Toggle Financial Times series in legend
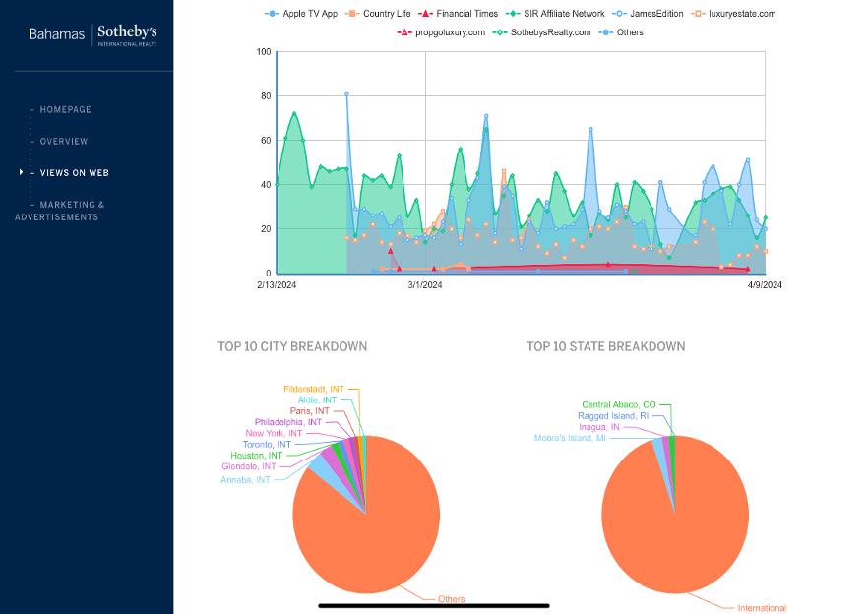The height and width of the screenshot is (614, 868). (458, 14)
